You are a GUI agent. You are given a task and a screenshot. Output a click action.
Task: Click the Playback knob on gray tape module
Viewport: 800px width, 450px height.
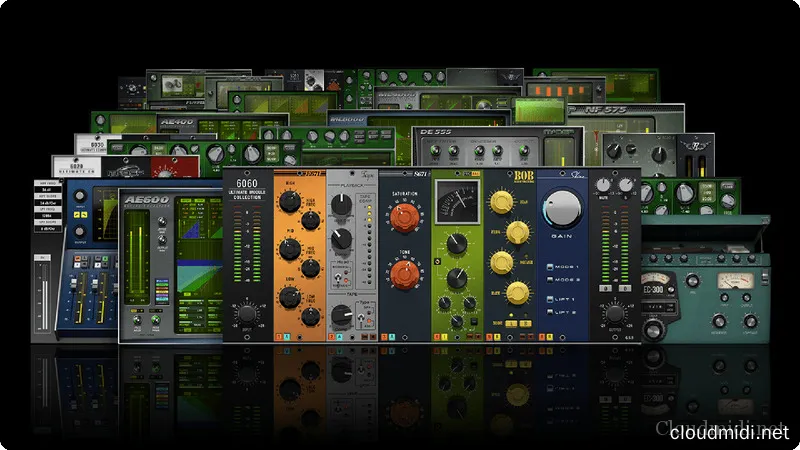(341, 205)
